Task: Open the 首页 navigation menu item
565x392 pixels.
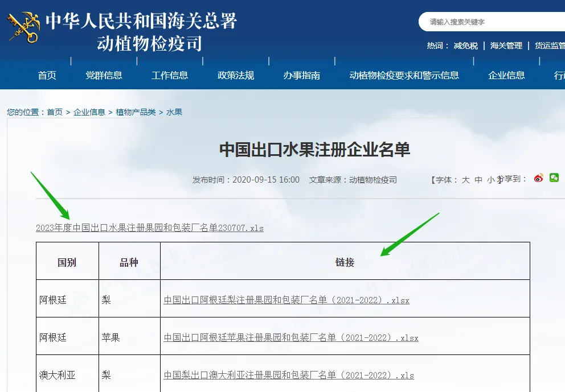Action: (x=46, y=75)
